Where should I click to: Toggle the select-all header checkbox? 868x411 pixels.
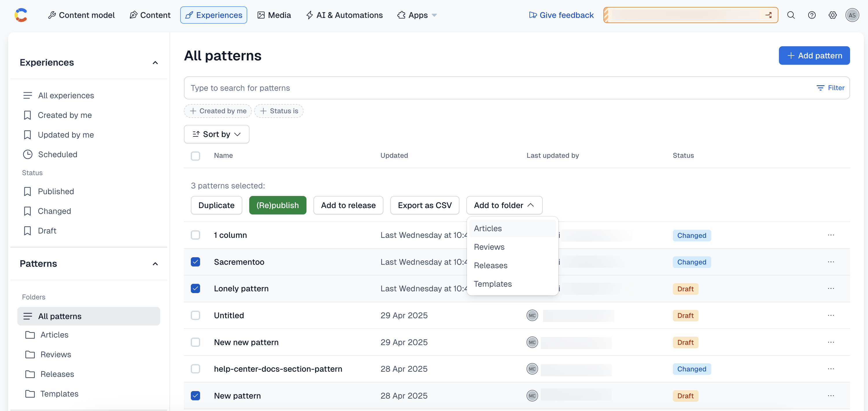(195, 155)
